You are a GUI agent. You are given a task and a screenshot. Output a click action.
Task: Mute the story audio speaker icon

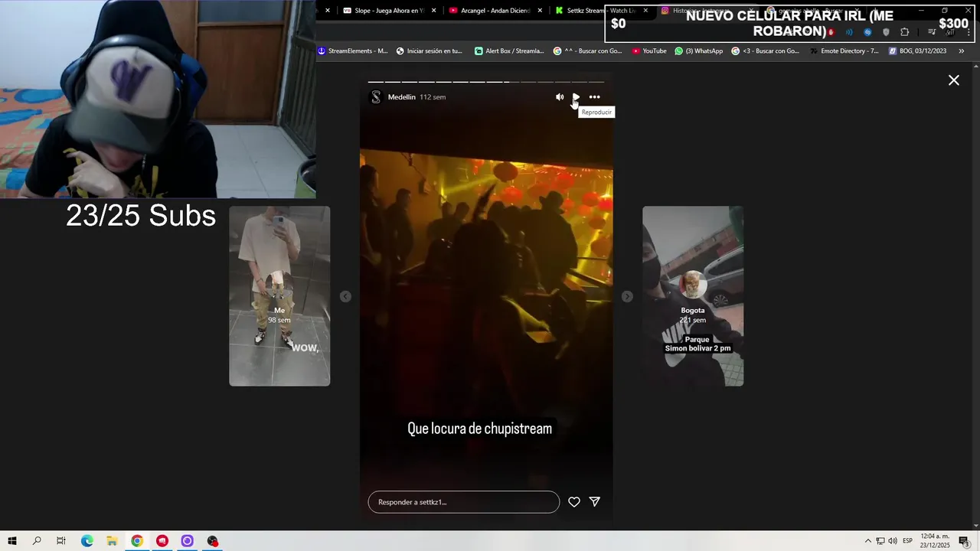pyautogui.click(x=560, y=97)
